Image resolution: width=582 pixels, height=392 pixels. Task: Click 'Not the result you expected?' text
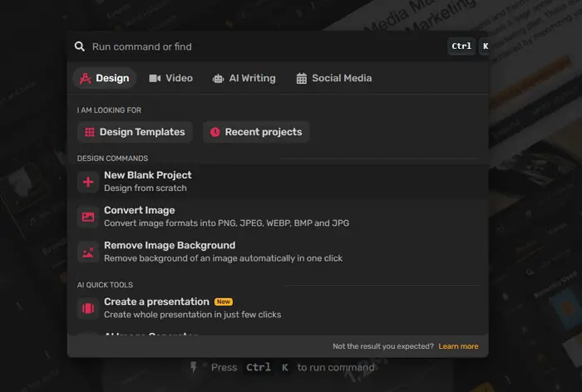(x=383, y=346)
